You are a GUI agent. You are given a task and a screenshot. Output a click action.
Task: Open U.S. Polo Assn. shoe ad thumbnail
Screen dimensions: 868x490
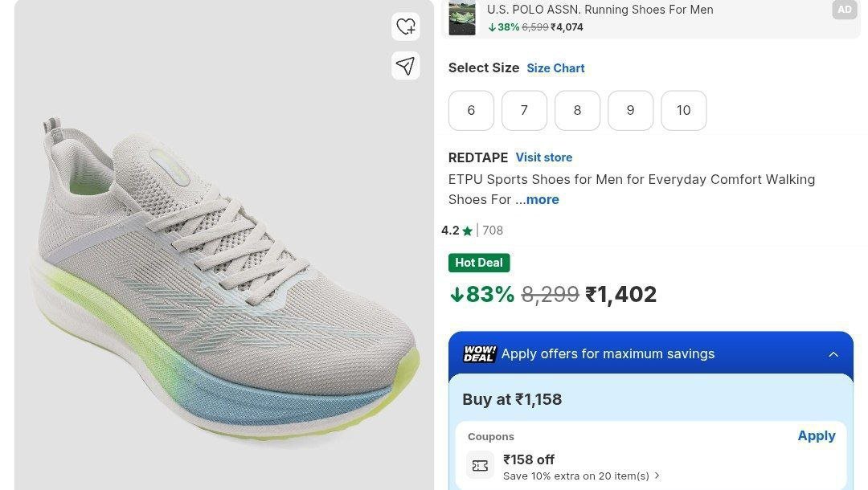(462, 18)
